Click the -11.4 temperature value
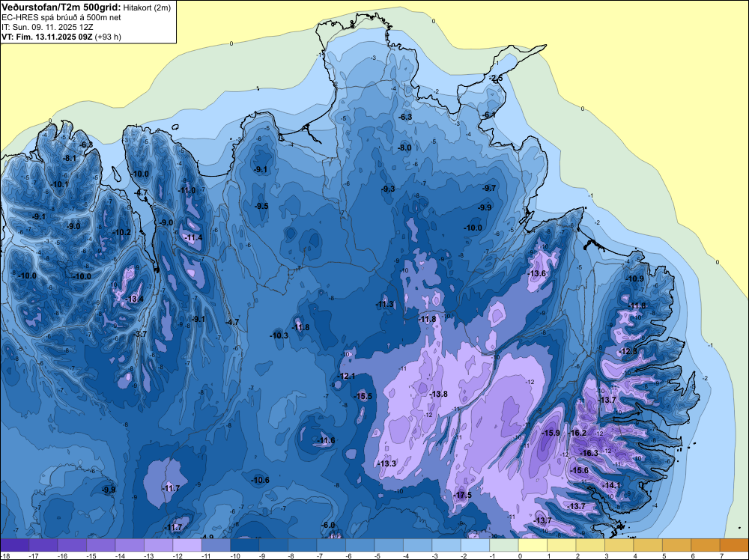 tap(194, 238)
